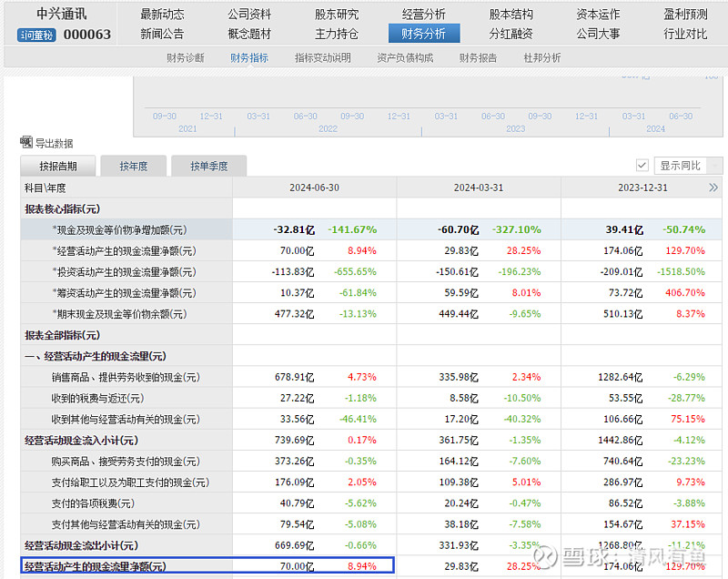Viewport: 728px width, 579px height.
Task: Select the 按报告期 tab
Action: [x=58, y=166]
